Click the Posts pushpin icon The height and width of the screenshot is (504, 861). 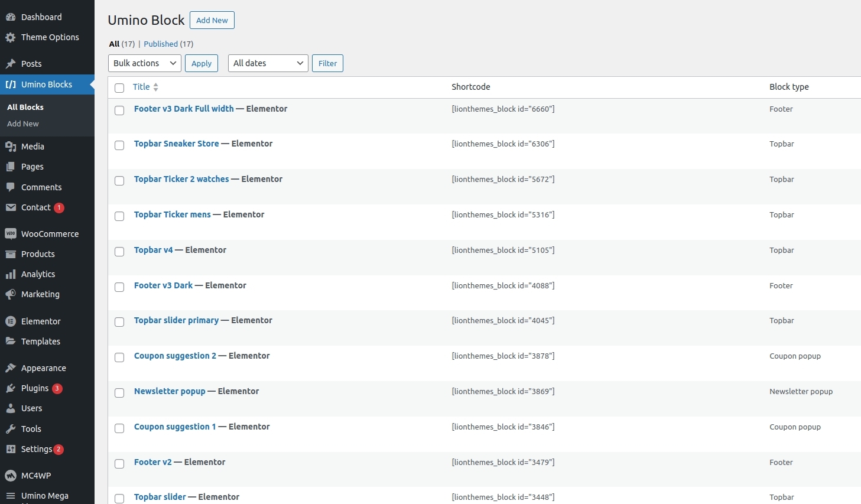(11, 64)
